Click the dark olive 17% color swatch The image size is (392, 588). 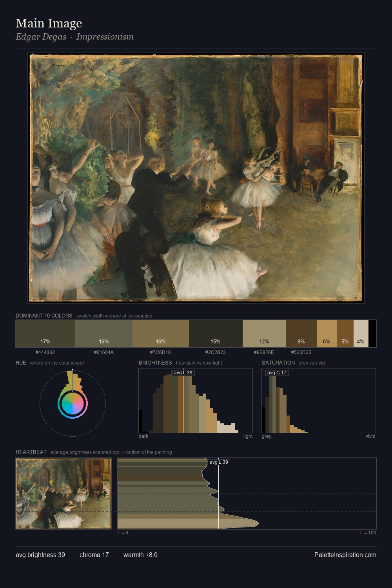tap(45, 334)
